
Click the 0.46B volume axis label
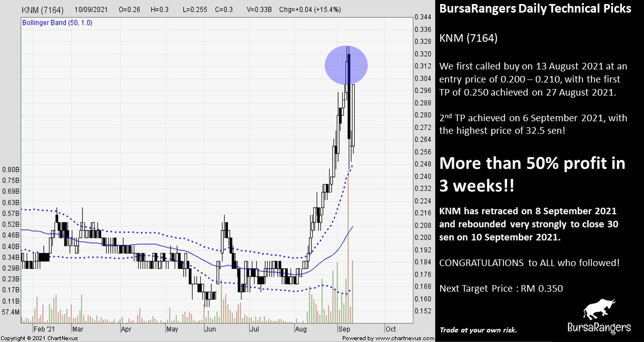tap(11, 235)
